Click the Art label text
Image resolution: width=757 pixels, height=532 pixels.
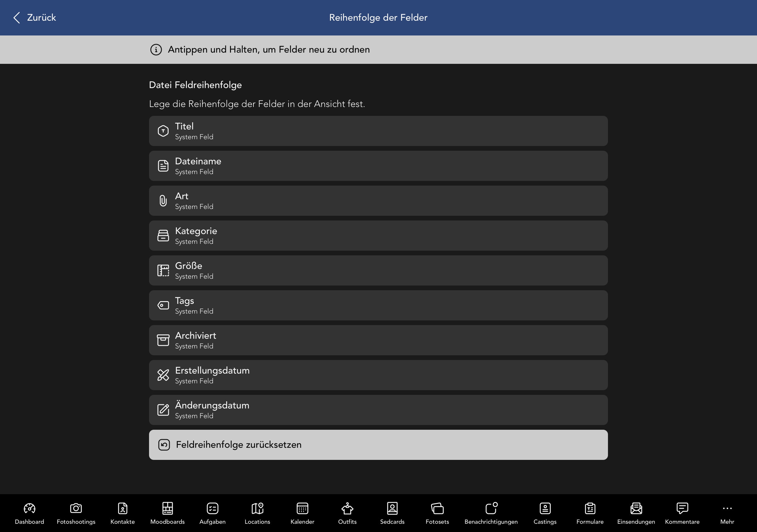click(182, 196)
